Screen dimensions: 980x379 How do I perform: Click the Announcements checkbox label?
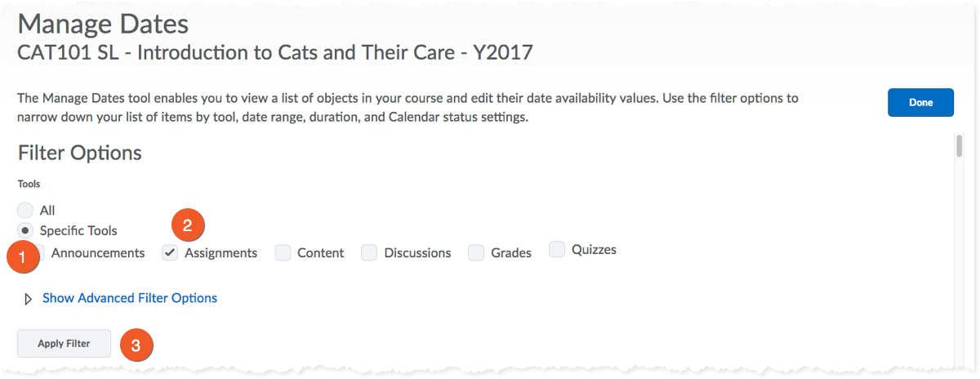pyautogui.click(x=97, y=253)
